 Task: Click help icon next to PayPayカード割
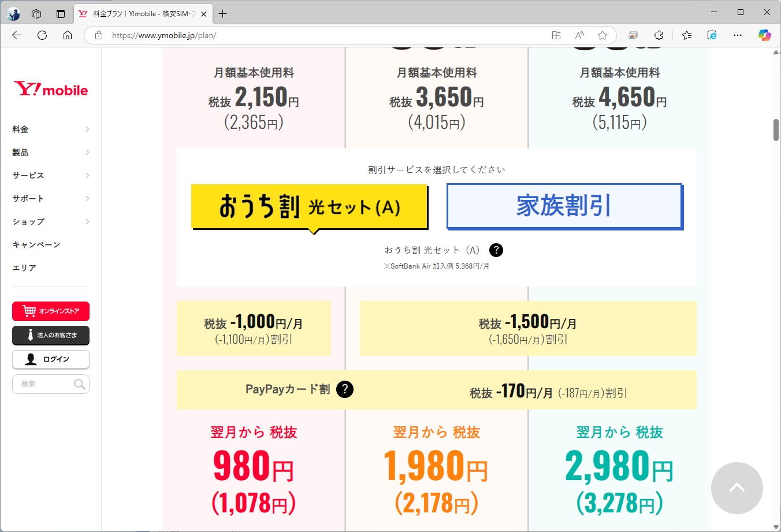click(x=345, y=389)
